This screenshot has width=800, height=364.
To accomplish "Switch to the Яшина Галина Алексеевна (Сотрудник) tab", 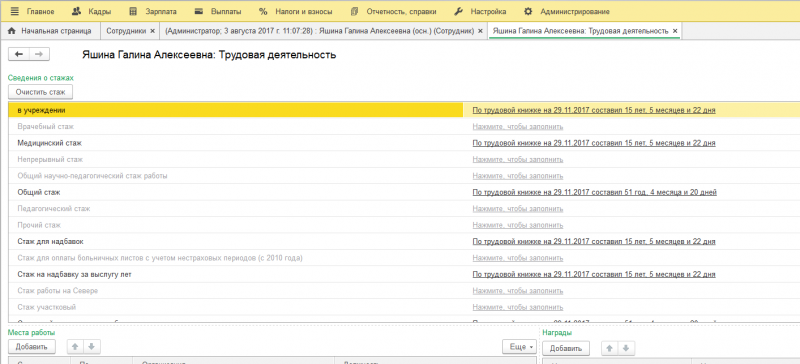I will point(320,31).
